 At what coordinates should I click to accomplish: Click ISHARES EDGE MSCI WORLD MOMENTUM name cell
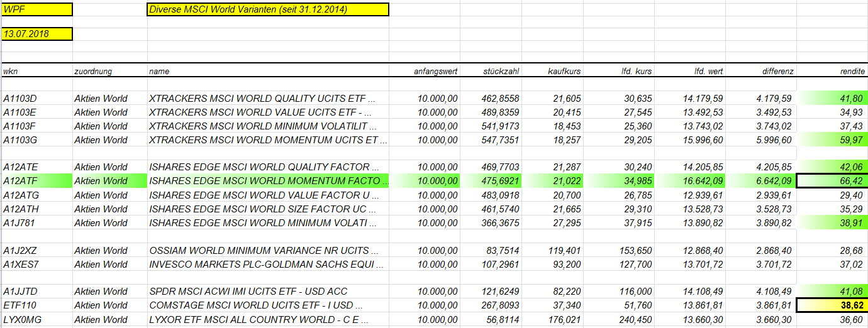point(268,181)
